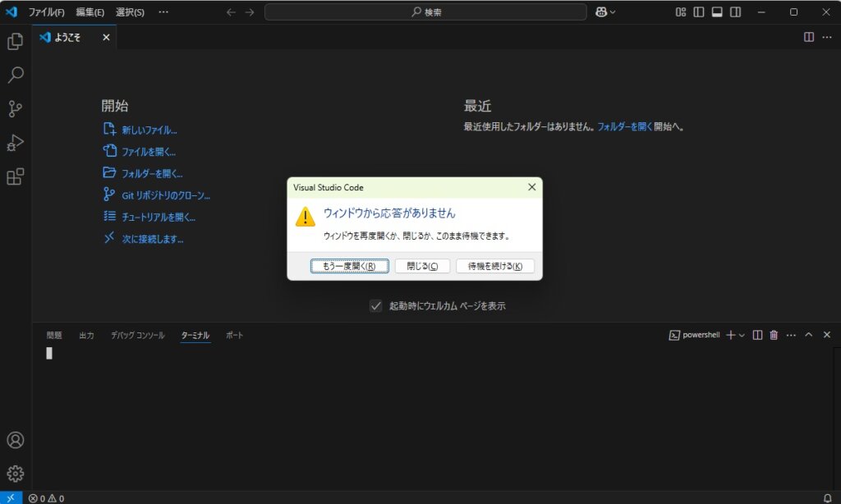Click the もう一度開く(R) button

(x=349, y=266)
